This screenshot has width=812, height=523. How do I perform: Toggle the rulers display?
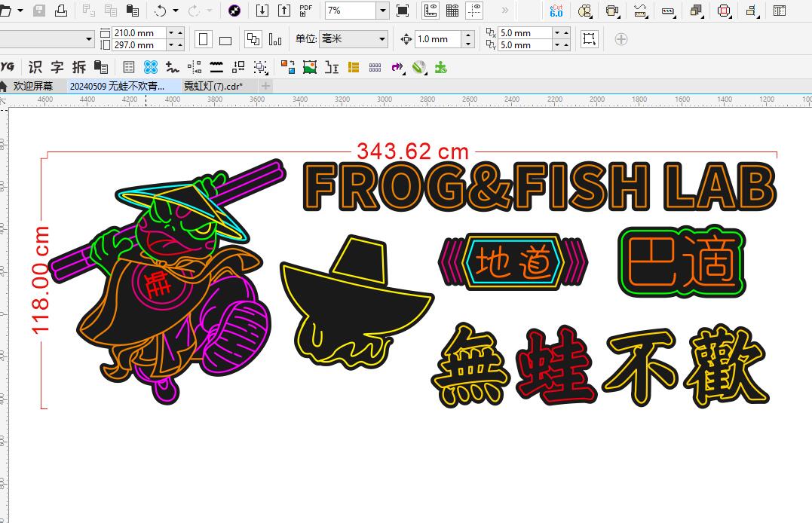431,11
